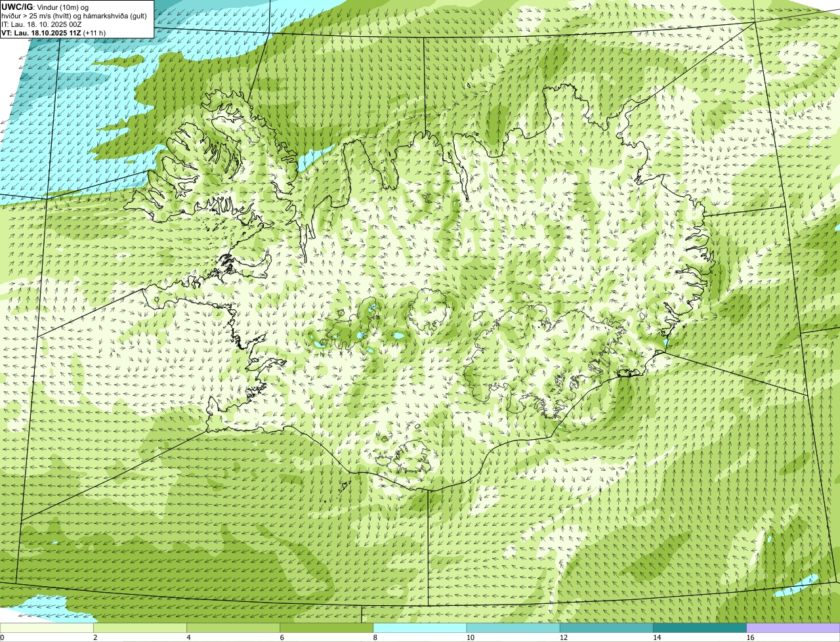Click the light green 2–4 m/s legend swatch
This screenshot has height=642, width=840.
(140, 628)
